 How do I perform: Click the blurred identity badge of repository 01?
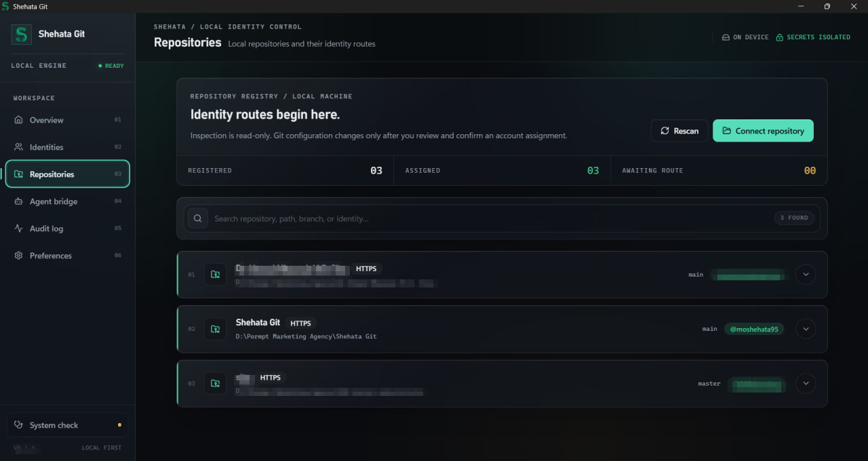coord(749,275)
